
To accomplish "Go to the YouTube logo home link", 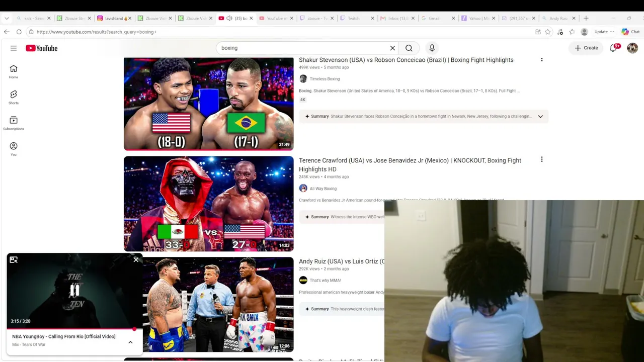I will pos(42,48).
